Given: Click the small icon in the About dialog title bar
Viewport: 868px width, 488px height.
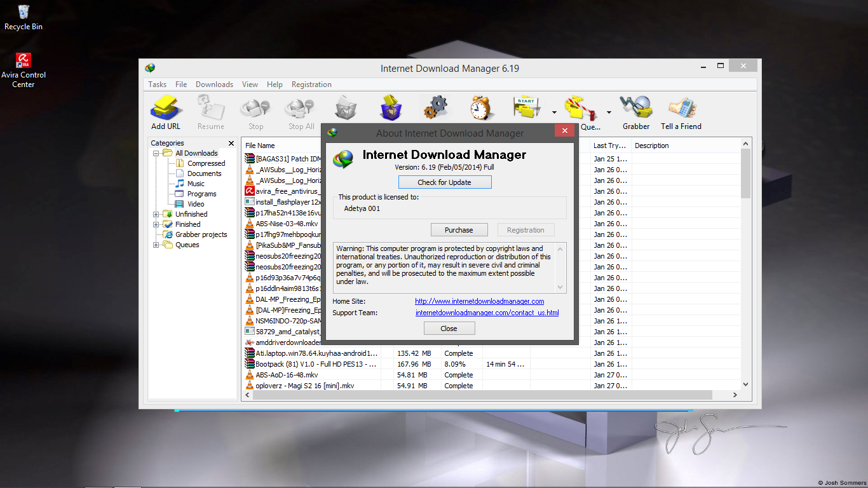Looking at the screenshot, I should pos(332,133).
